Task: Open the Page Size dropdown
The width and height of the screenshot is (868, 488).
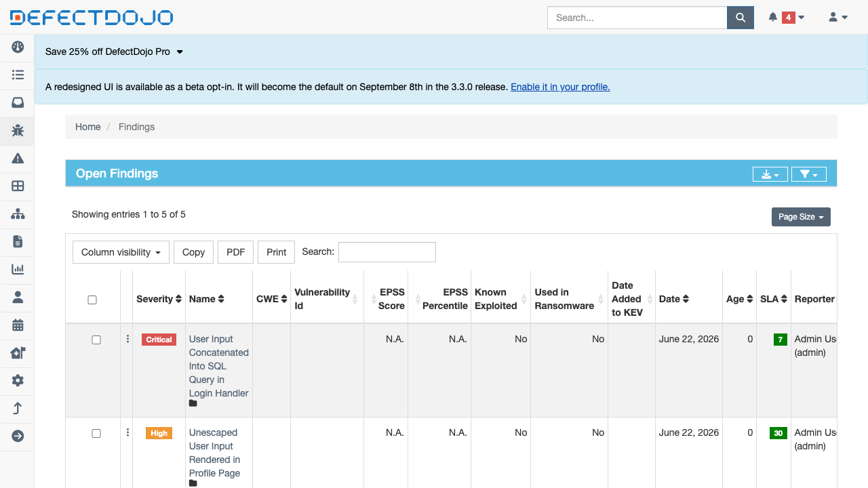Action: tap(801, 217)
